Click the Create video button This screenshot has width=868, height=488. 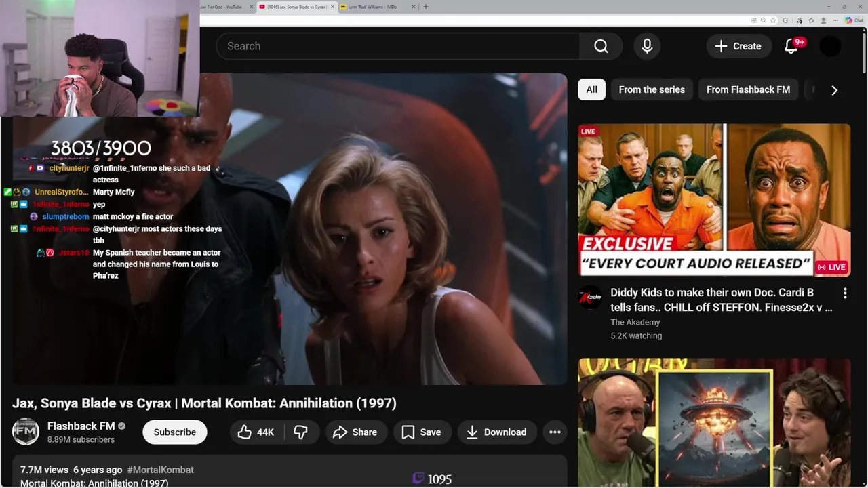(x=738, y=46)
